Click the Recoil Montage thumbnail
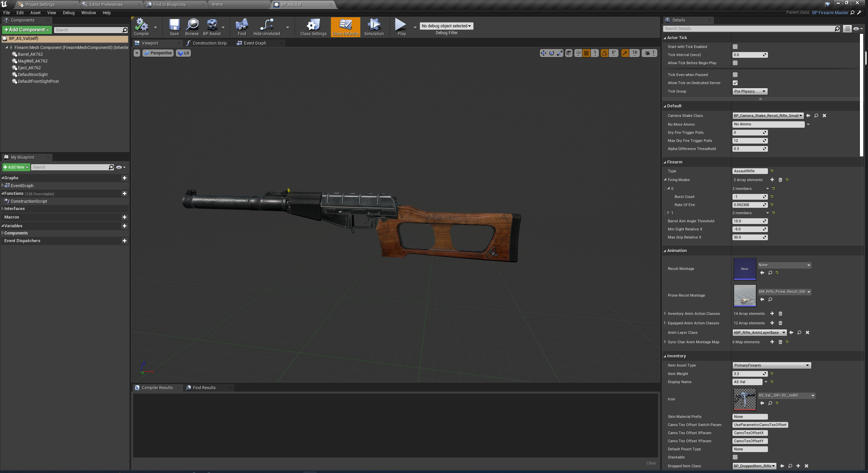The width and height of the screenshot is (868, 473). tap(745, 269)
